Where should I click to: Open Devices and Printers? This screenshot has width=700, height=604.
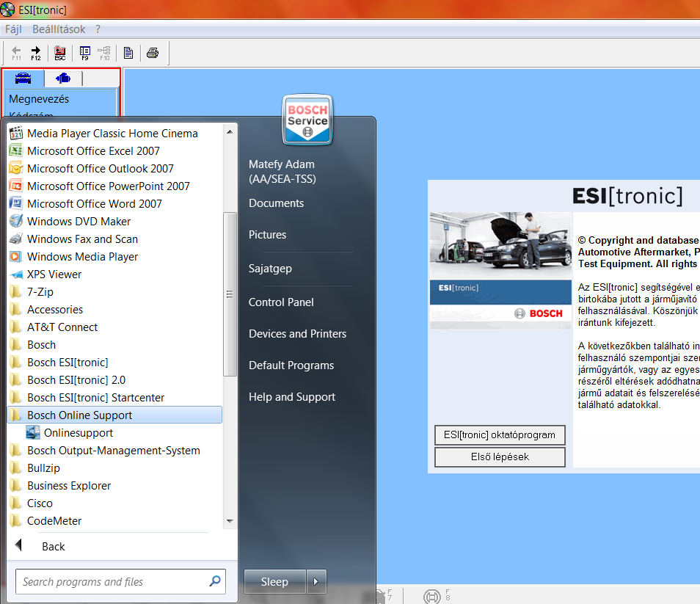pyautogui.click(x=297, y=334)
